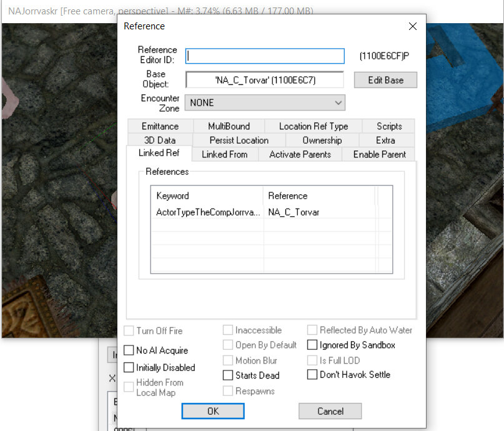Click the NA_C_Torvar reference cell
504x431 pixels.
pyautogui.click(x=294, y=212)
